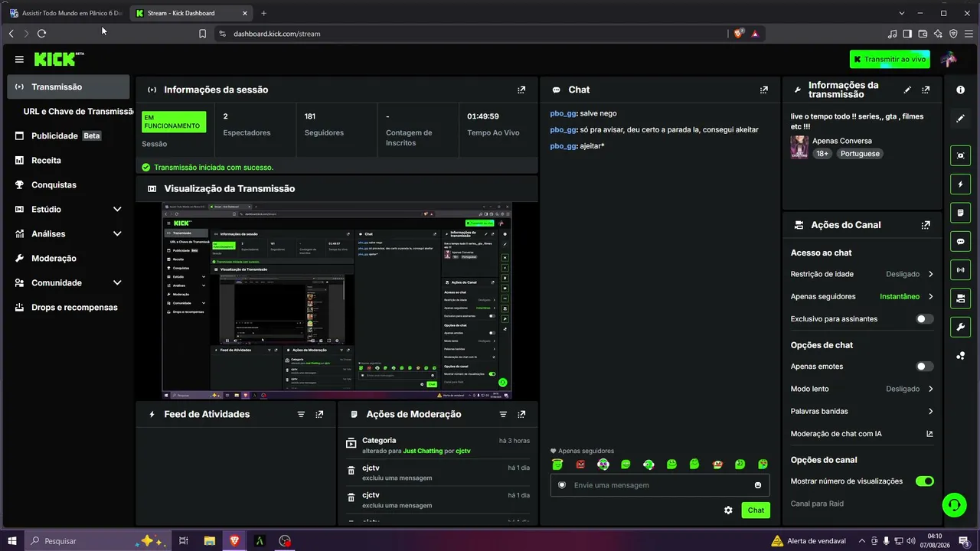Click the Apenas Conversa category name
The width and height of the screenshot is (980, 551).
point(842,141)
